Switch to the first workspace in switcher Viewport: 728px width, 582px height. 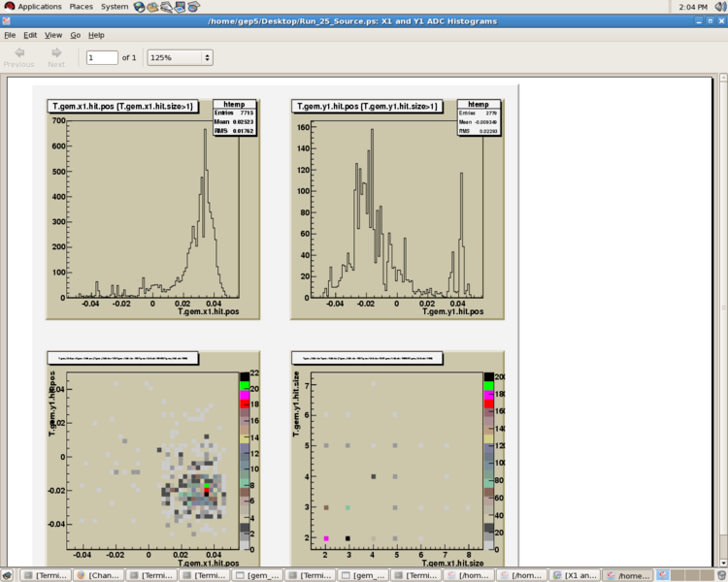pyautogui.click(x=663, y=575)
